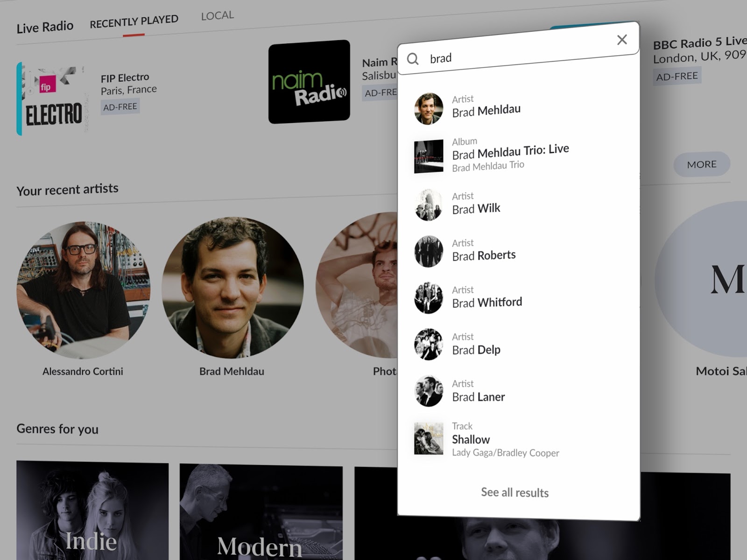Viewport: 747px width, 560px height.
Task: Open the Naim Radio station logo
Action: [309, 82]
